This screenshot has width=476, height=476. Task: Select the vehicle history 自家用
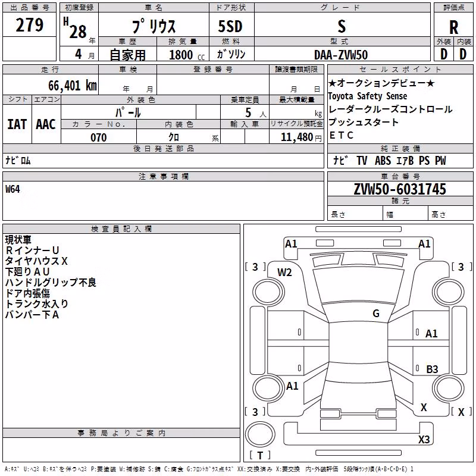point(127,55)
